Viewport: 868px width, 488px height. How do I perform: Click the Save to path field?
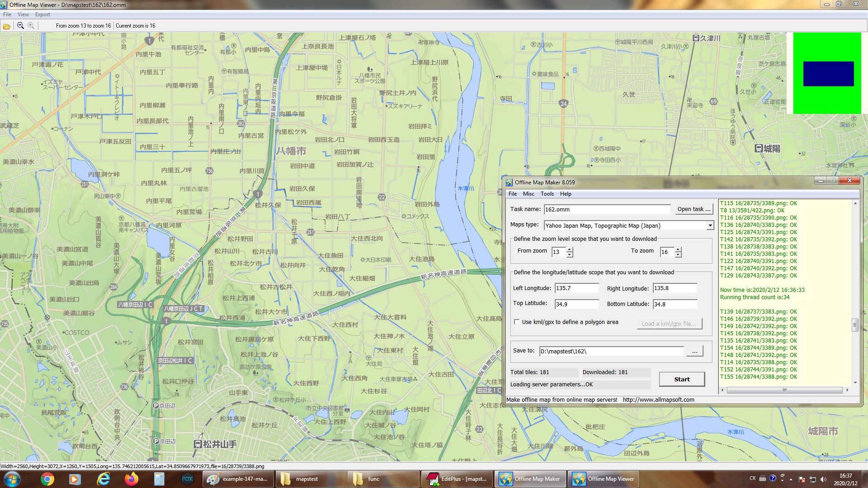611,351
